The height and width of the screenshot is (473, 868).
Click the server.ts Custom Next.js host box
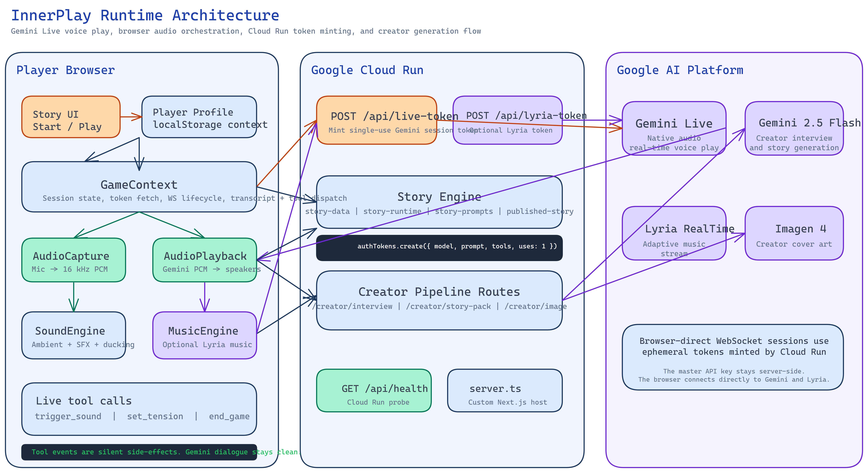504,390
